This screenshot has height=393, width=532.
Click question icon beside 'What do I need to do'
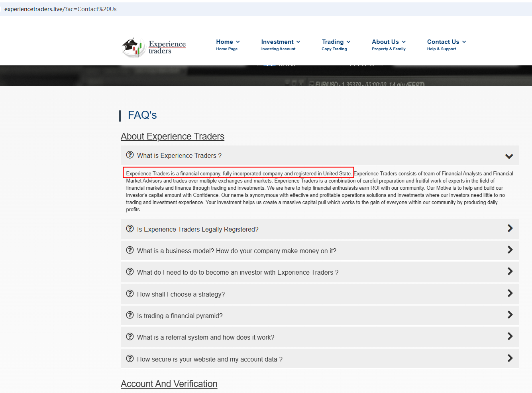pos(130,272)
